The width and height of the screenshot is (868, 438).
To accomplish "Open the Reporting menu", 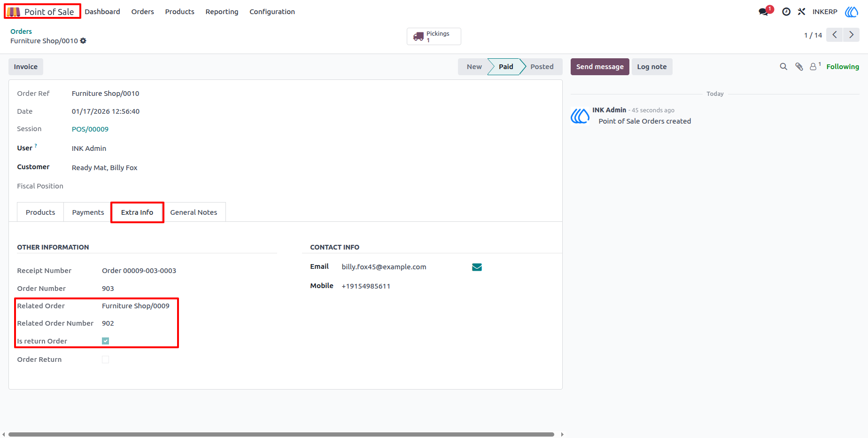I will (x=222, y=12).
